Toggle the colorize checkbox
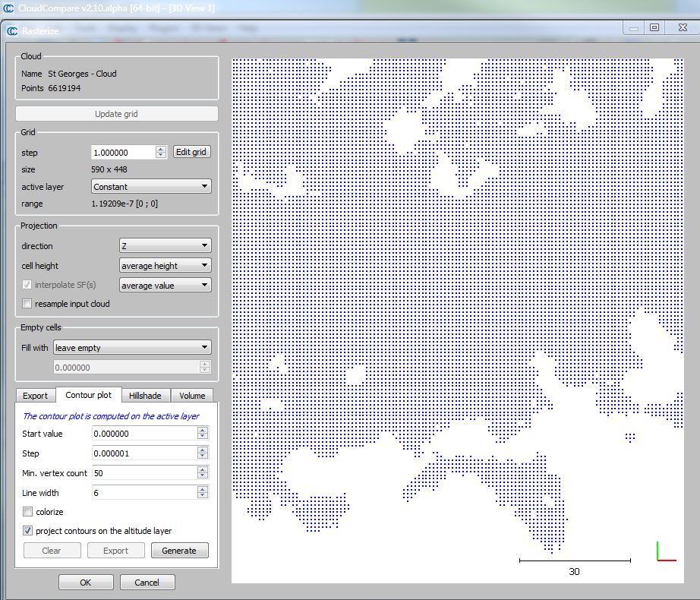 28,512
